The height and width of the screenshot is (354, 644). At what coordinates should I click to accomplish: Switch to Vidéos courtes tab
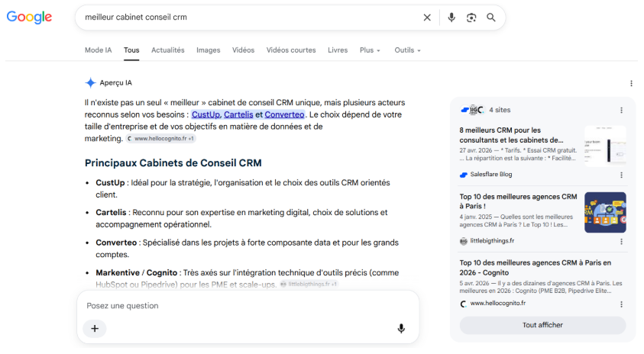tap(291, 50)
